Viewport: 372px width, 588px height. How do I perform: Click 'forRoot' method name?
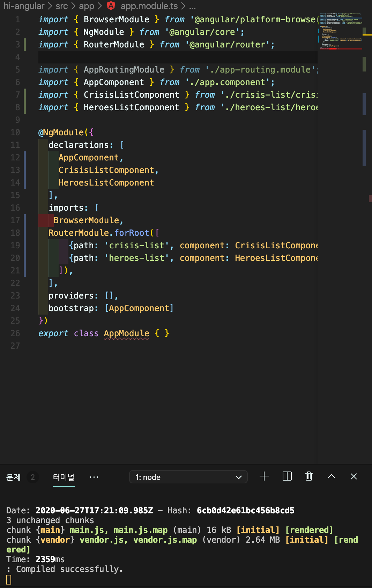132,233
